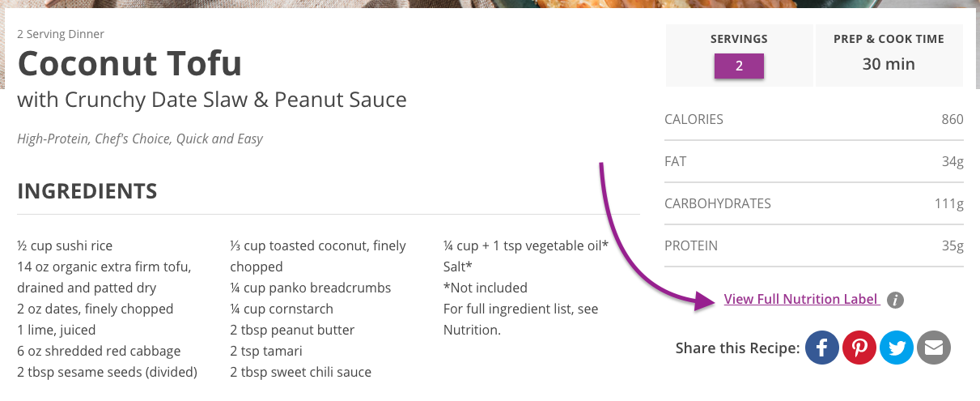Image resolution: width=980 pixels, height=401 pixels.
Task: Click the Coconut Tofu recipe title
Action: tap(129, 63)
